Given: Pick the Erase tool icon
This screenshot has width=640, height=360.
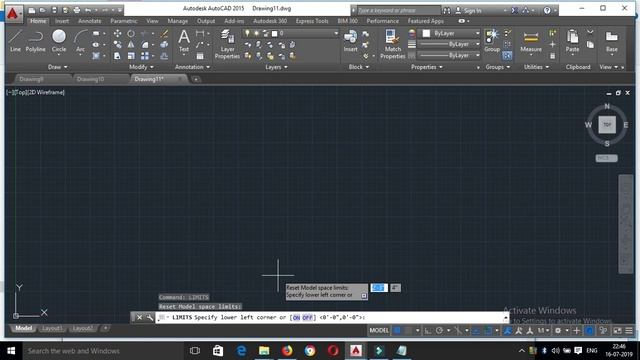Looking at the screenshot, I should pos(164,33).
